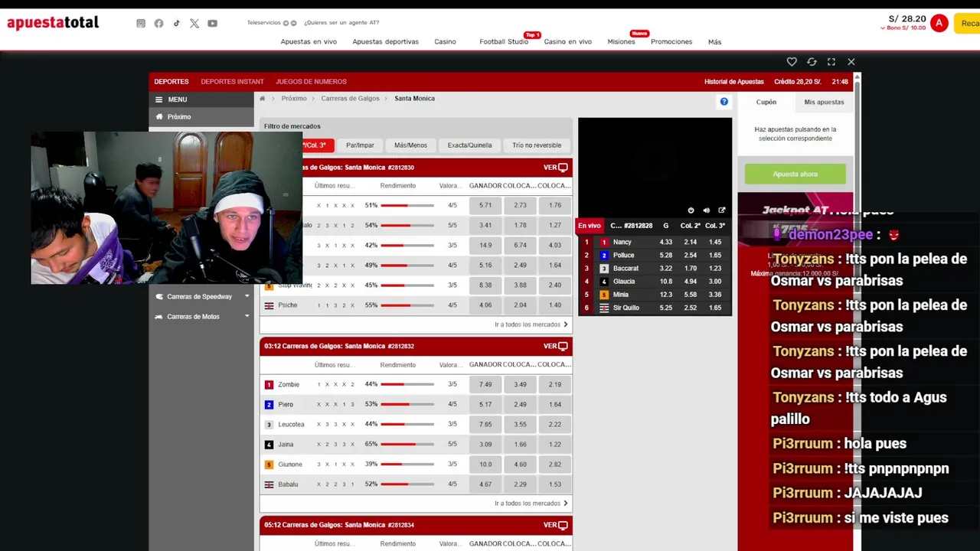This screenshot has height=551, width=980.
Task: Select live odds 4.33 for Nancy
Action: (x=666, y=242)
